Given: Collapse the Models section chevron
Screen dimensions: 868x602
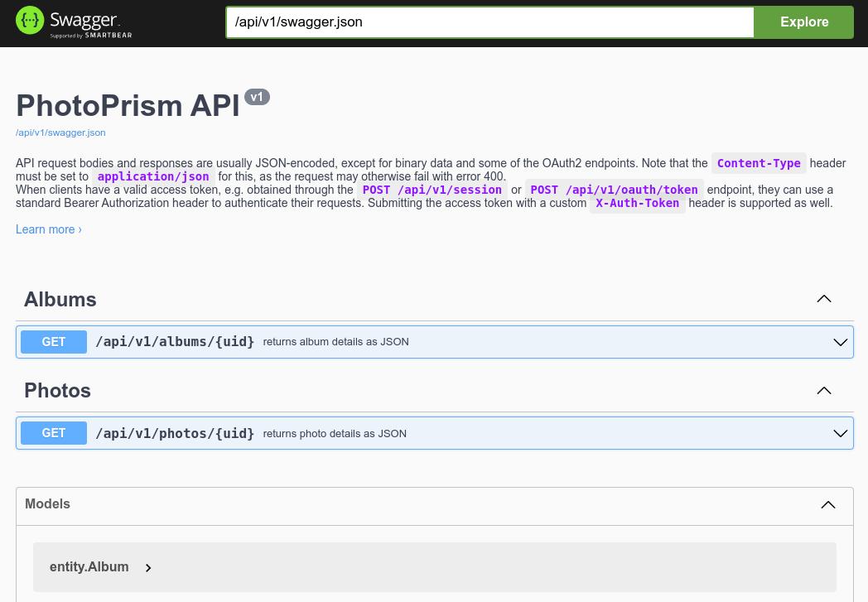Looking at the screenshot, I should 827,505.
